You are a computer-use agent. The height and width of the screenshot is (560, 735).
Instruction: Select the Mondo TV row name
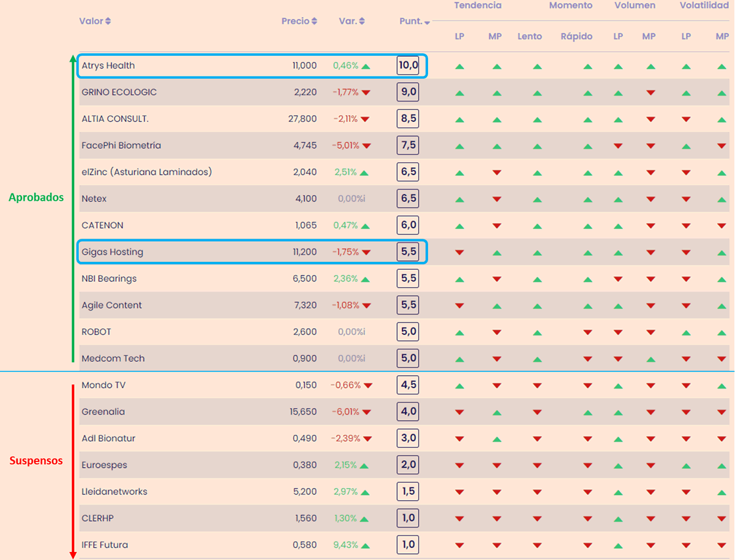coord(104,385)
